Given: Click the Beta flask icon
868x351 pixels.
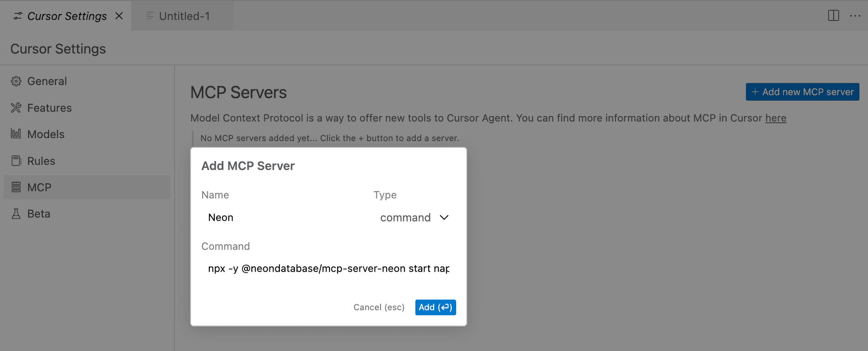Looking at the screenshot, I should click(16, 214).
